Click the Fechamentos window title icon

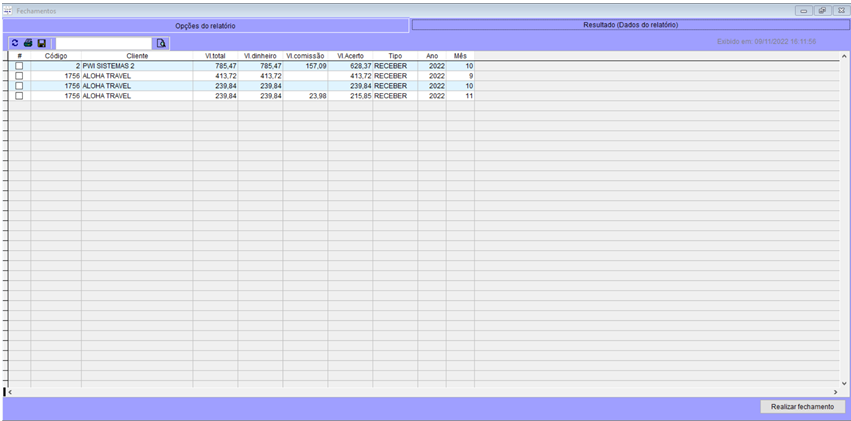coord(9,9)
